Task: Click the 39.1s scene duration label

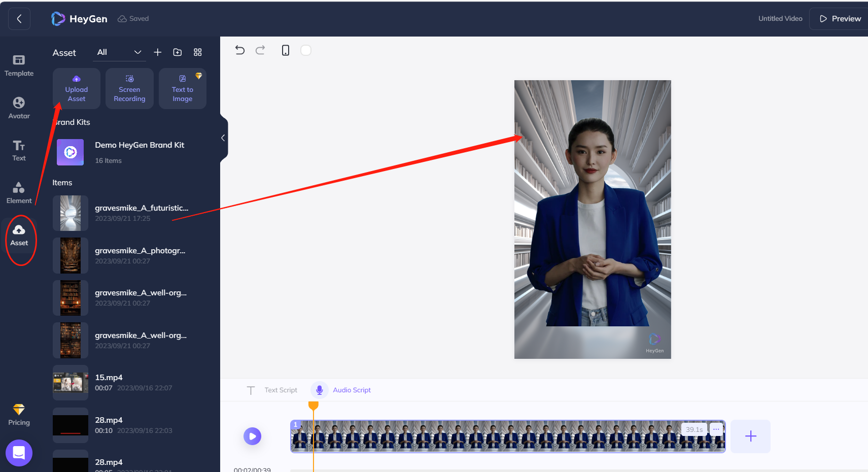Action: 694,429
